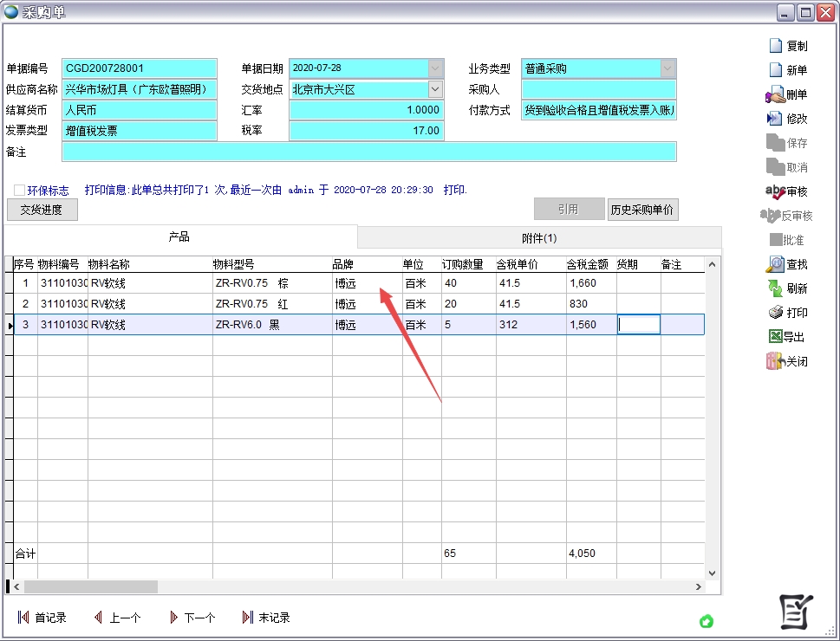The height and width of the screenshot is (641, 840).
Task: Expand the 交货地点 dropdown
Action: pos(435,89)
